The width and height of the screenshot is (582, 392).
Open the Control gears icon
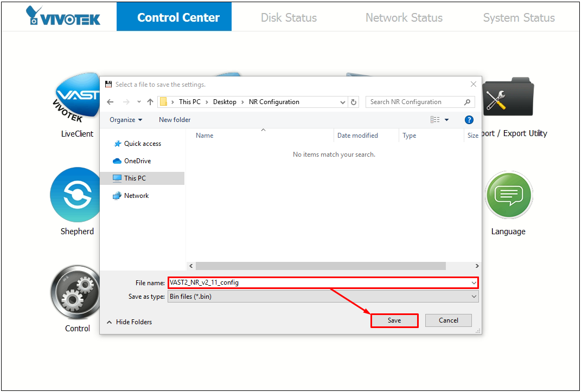click(75, 293)
